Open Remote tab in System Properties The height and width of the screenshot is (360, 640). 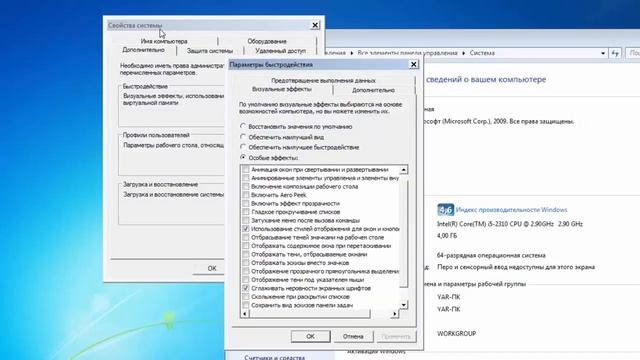(x=280, y=51)
